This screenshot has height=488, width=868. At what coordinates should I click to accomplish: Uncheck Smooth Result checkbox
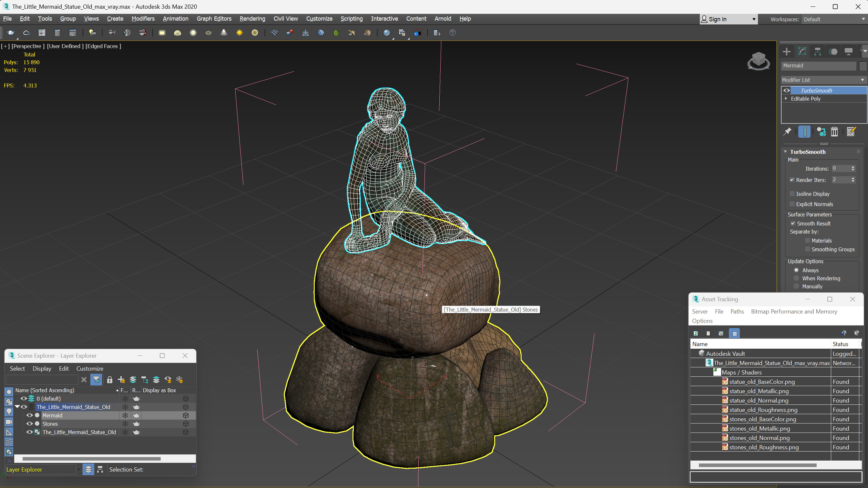point(793,223)
